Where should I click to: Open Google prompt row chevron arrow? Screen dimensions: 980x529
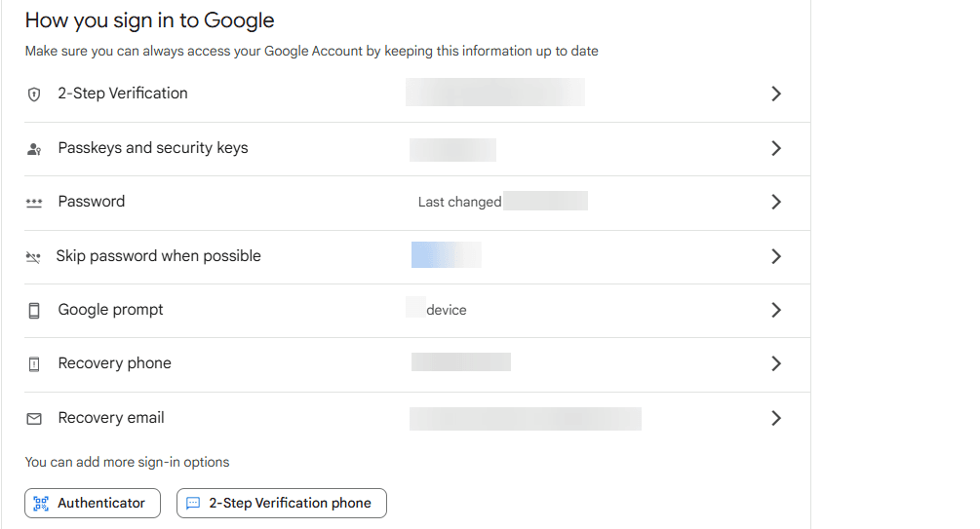tap(775, 310)
